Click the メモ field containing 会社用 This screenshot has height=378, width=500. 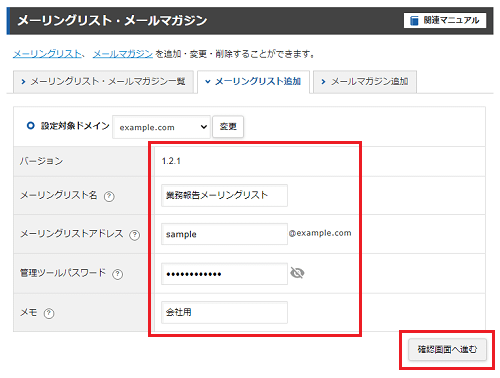click(x=224, y=312)
